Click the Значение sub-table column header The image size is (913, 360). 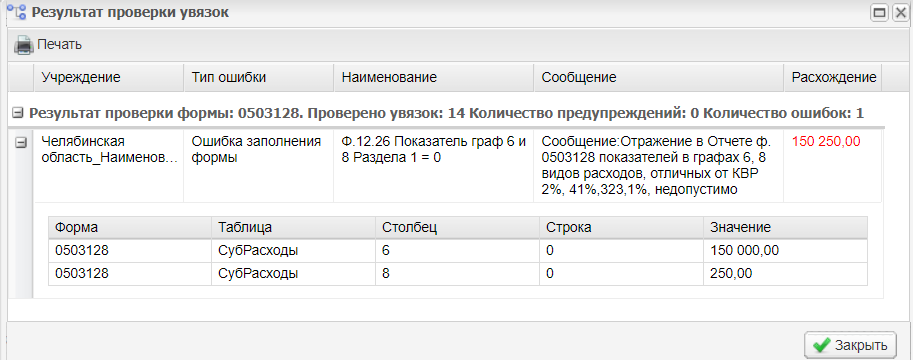[785, 228]
